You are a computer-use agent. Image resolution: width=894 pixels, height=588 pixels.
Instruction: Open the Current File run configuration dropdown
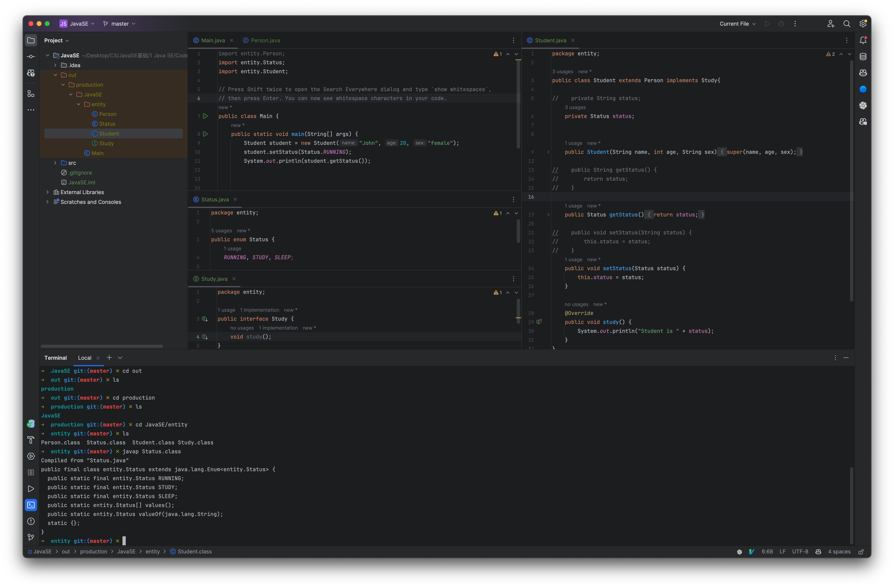coord(737,23)
